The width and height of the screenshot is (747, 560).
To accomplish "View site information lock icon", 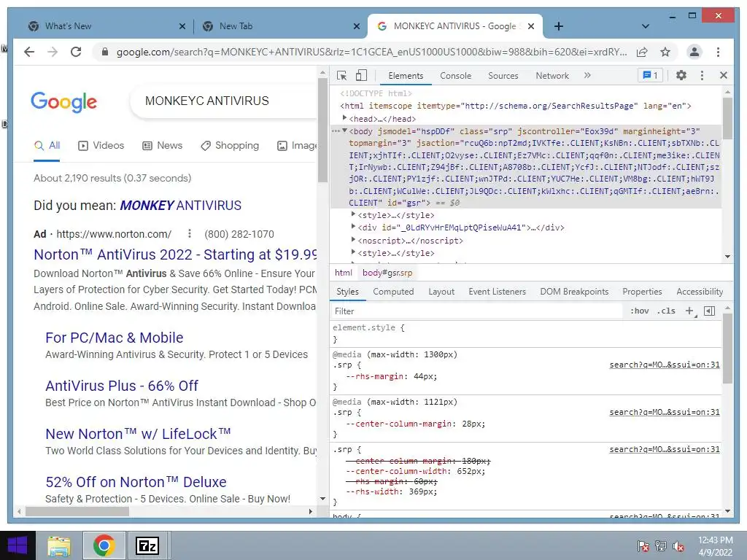I will [105, 52].
